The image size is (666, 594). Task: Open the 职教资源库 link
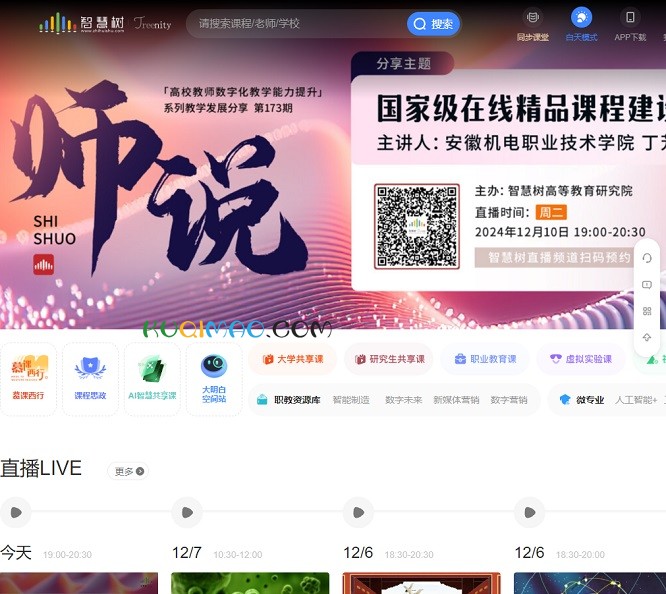[x=297, y=400]
